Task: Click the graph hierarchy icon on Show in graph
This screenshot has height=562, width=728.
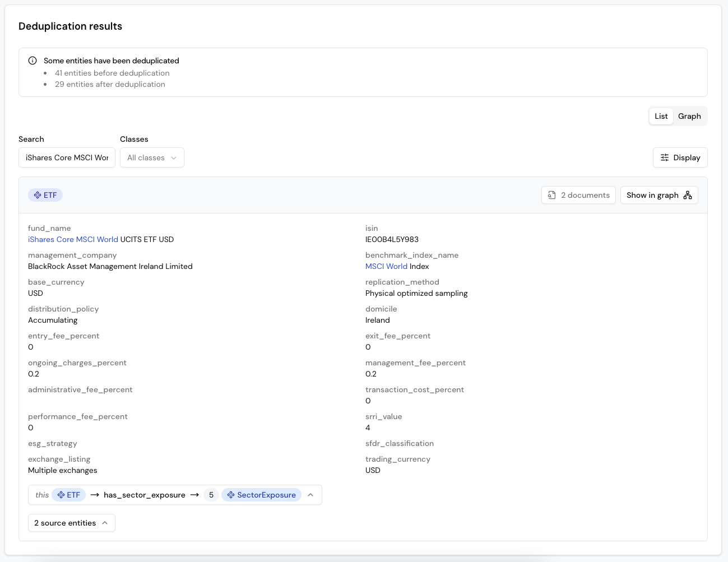Action: (688, 195)
